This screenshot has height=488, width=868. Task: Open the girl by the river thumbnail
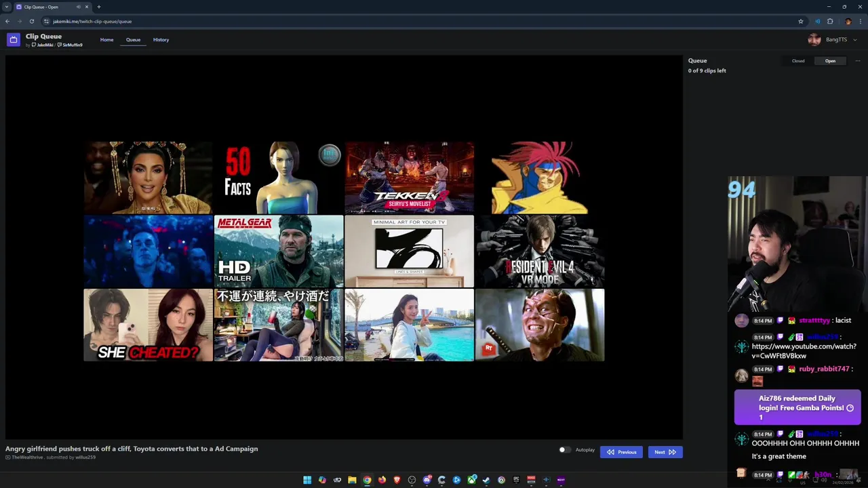point(409,325)
